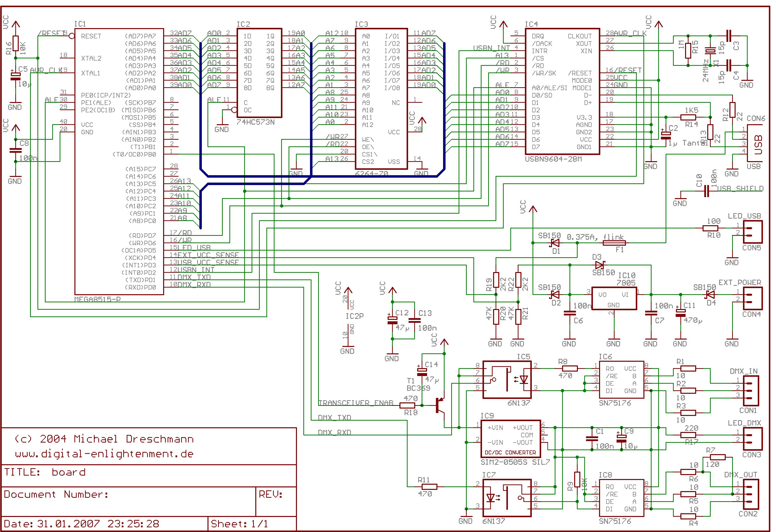Select the 6264-70 SRAM IC3 block

click(x=381, y=99)
